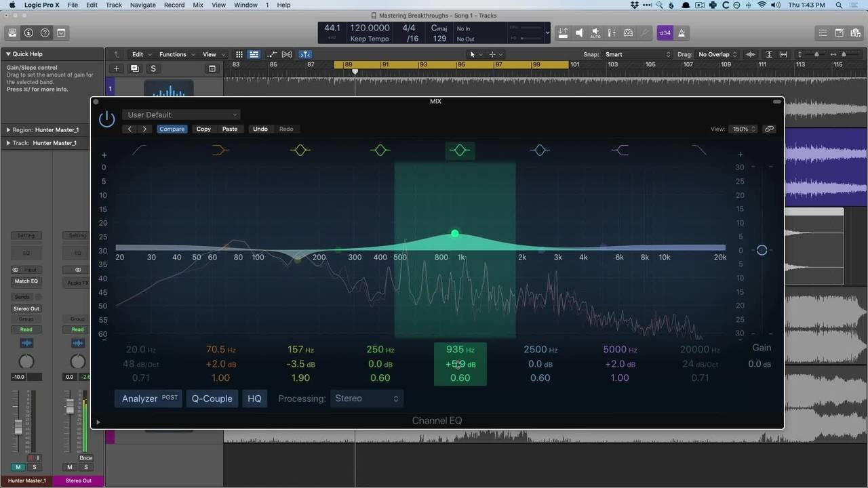Enable the high cut filter band icon
The height and width of the screenshot is (488, 868).
(x=699, y=150)
